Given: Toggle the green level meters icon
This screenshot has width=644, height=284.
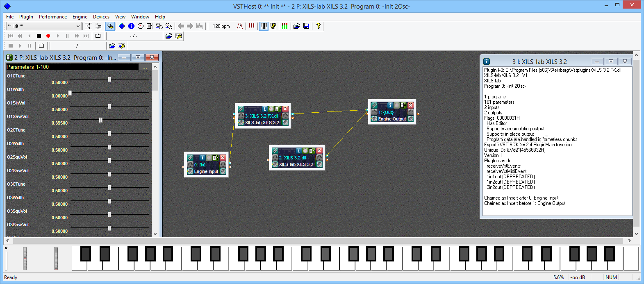Looking at the screenshot, I should click(x=284, y=26).
